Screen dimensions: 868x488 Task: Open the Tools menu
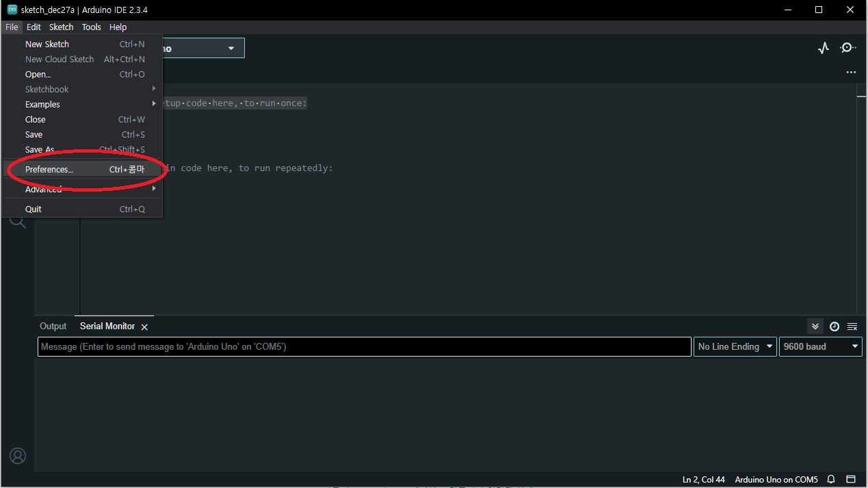pos(91,27)
